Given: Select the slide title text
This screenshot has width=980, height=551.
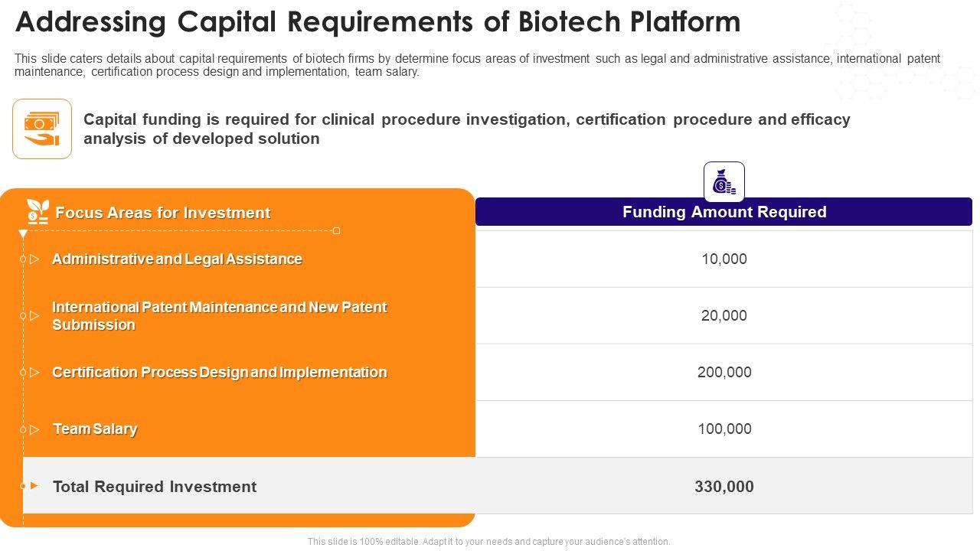Looking at the screenshot, I should coord(377,22).
